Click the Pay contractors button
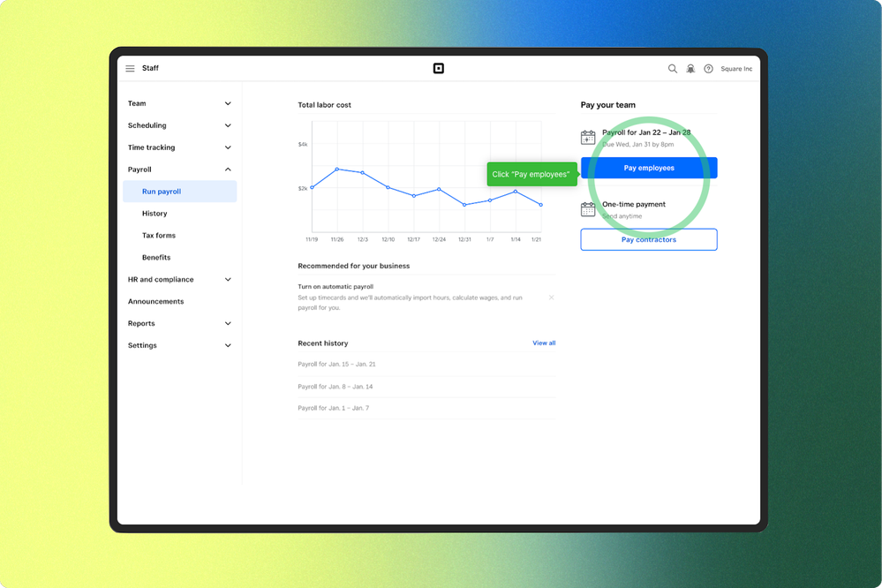882x588 pixels. (x=649, y=239)
